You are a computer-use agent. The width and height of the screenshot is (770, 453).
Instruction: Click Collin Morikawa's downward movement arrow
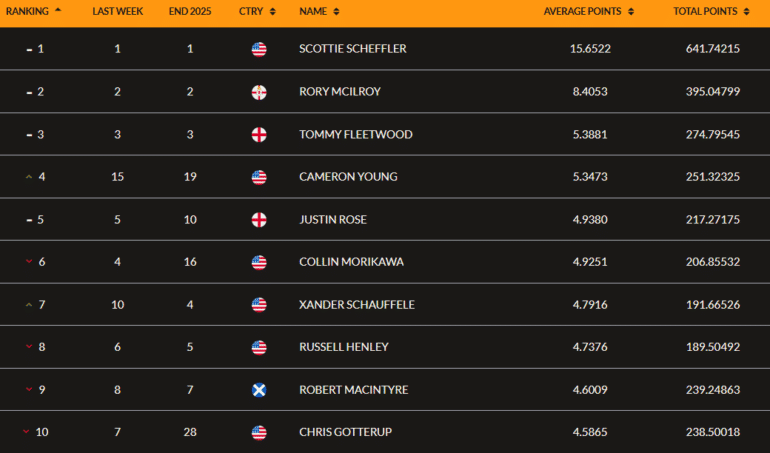click(29, 262)
